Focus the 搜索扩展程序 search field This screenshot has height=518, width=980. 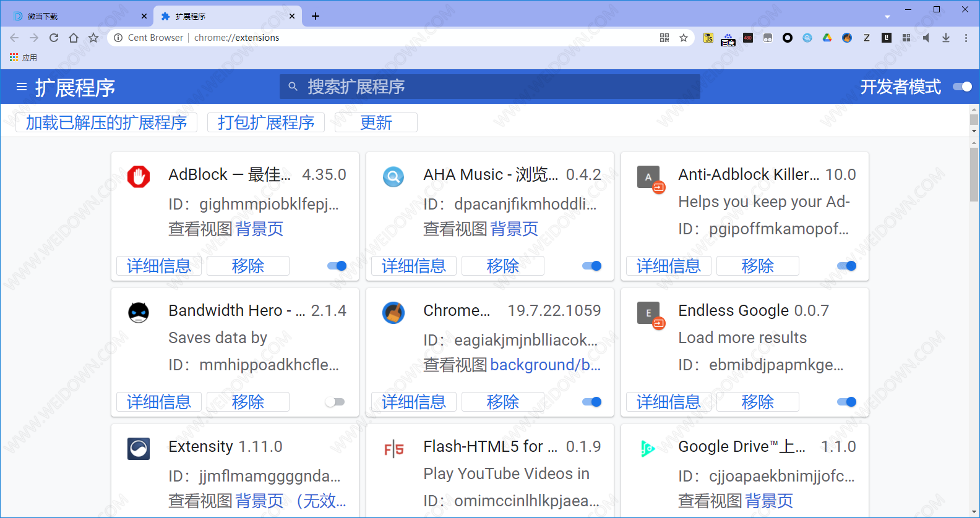pos(490,87)
